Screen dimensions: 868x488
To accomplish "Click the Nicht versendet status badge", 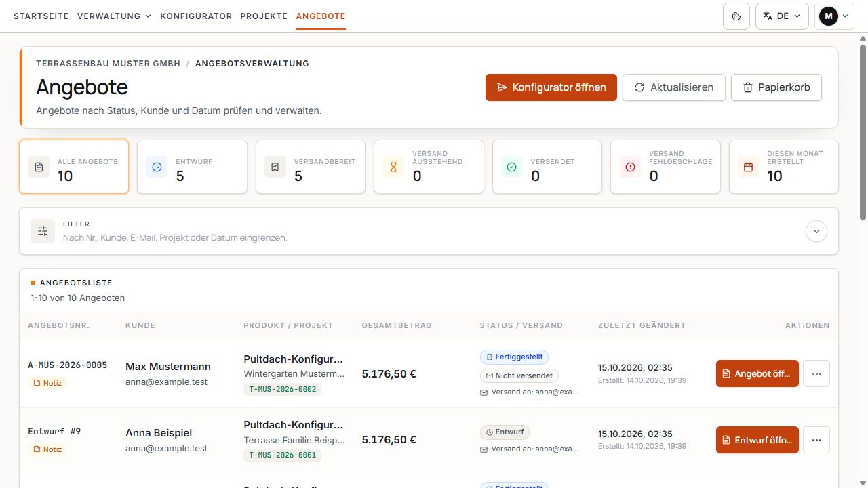I will (x=519, y=375).
